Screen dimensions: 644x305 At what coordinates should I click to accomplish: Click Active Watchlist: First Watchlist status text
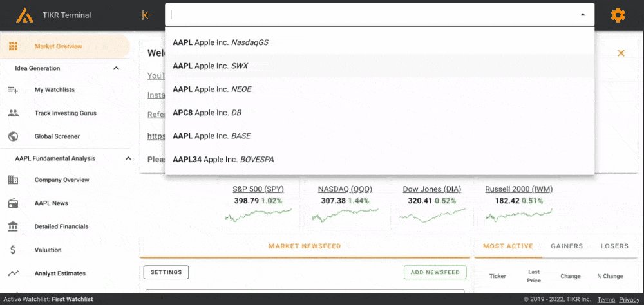(x=48, y=300)
